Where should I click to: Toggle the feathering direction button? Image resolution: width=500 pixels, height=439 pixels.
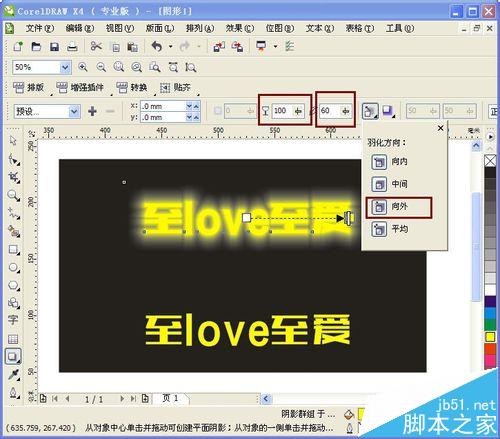370,111
